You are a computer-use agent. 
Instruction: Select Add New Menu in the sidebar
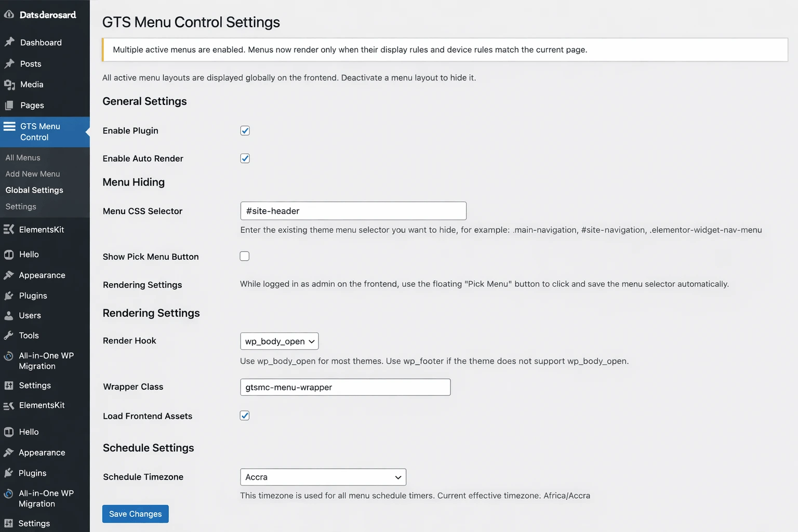point(32,174)
